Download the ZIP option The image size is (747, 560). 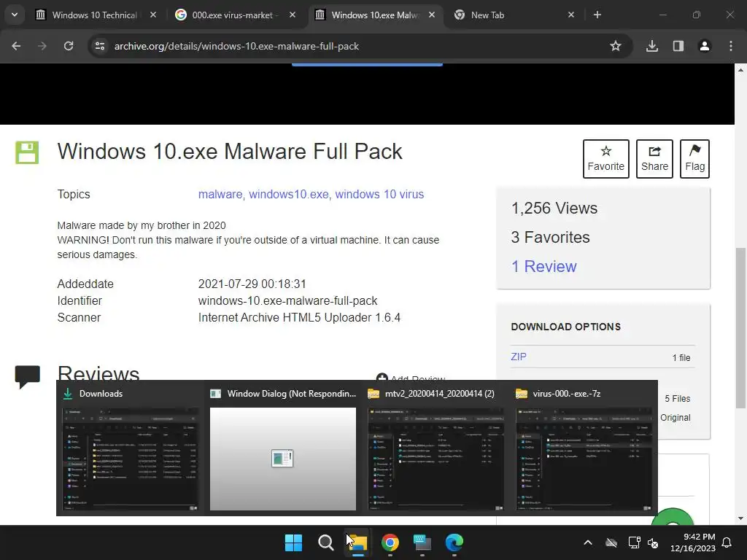[519, 357]
